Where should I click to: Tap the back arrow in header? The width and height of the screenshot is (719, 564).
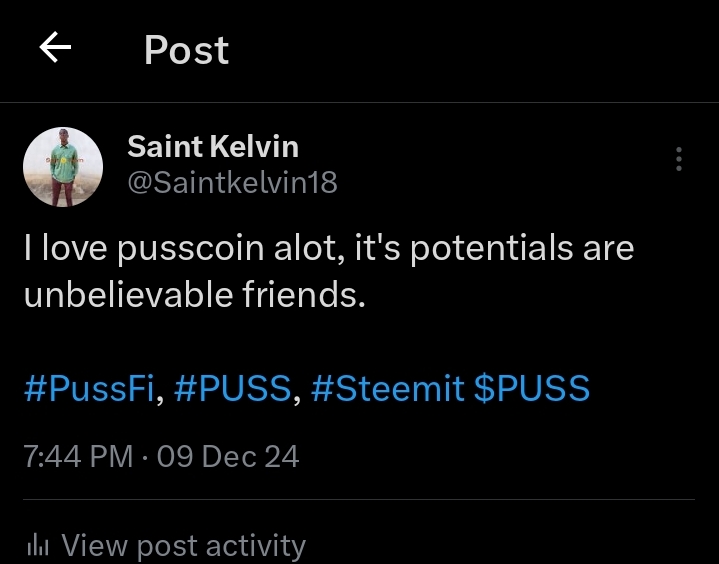[x=55, y=48]
